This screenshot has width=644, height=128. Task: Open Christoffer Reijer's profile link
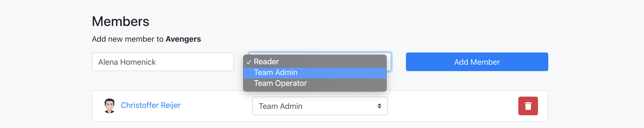(150, 105)
